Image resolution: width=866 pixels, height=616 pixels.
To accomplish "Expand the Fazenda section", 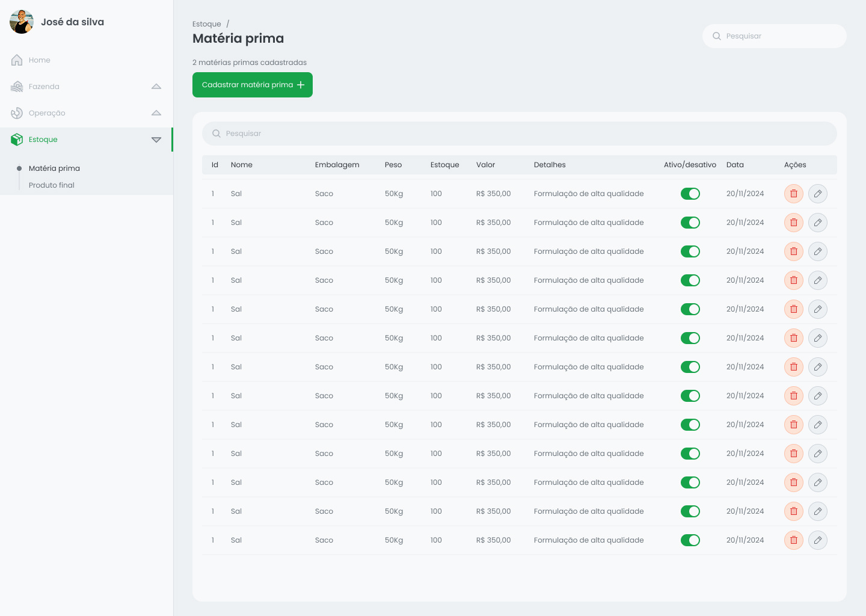I will (156, 86).
